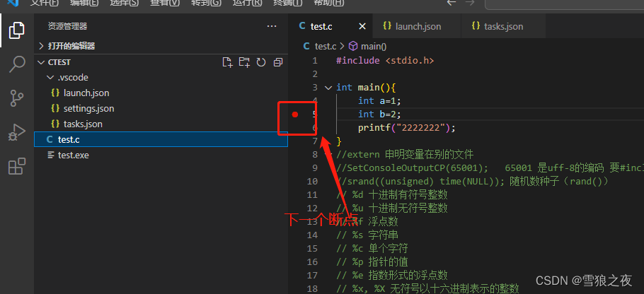Collapse all folders in explorer icon
The height and width of the screenshot is (294, 644).
(278, 62)
